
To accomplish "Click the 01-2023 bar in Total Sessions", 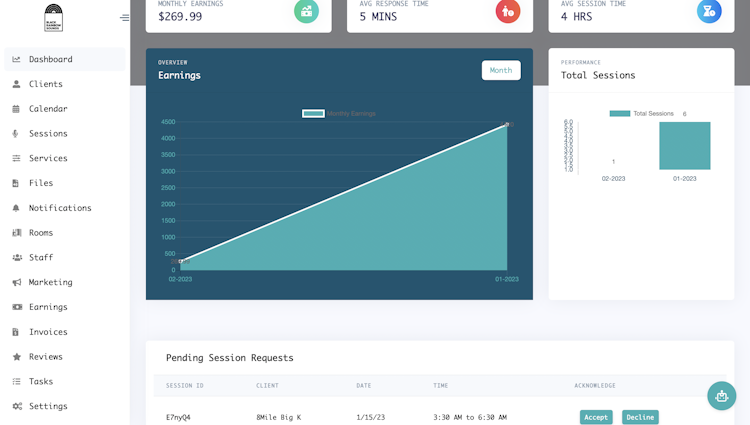I will [684, 145].
